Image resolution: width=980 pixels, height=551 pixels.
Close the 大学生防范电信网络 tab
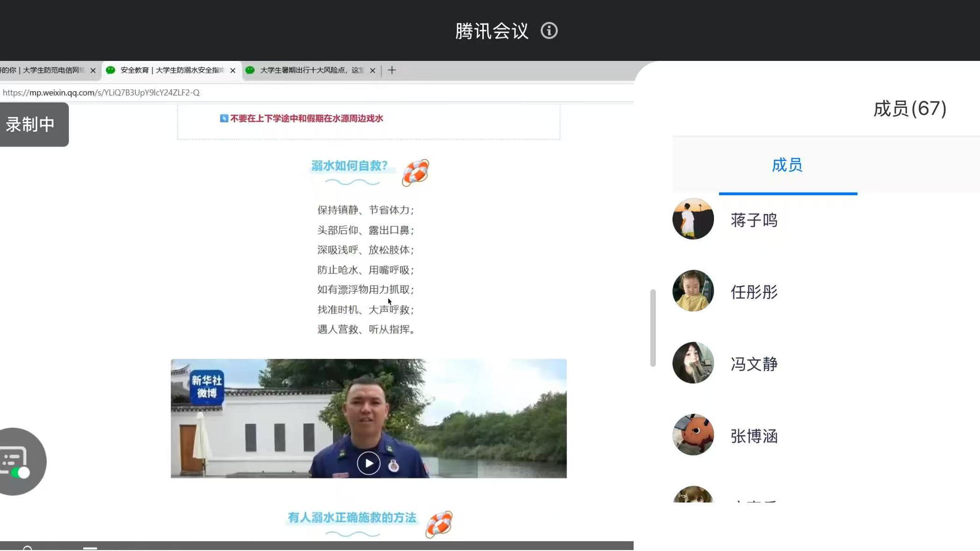tap(93, 71)
